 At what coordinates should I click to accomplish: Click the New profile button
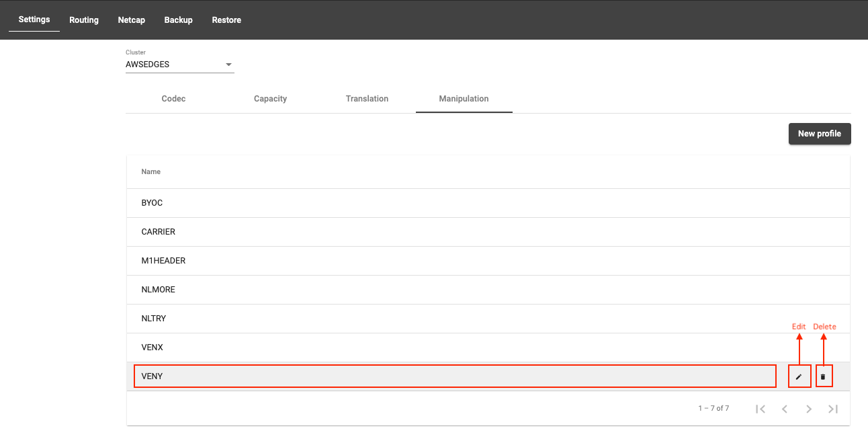[820, 134]
